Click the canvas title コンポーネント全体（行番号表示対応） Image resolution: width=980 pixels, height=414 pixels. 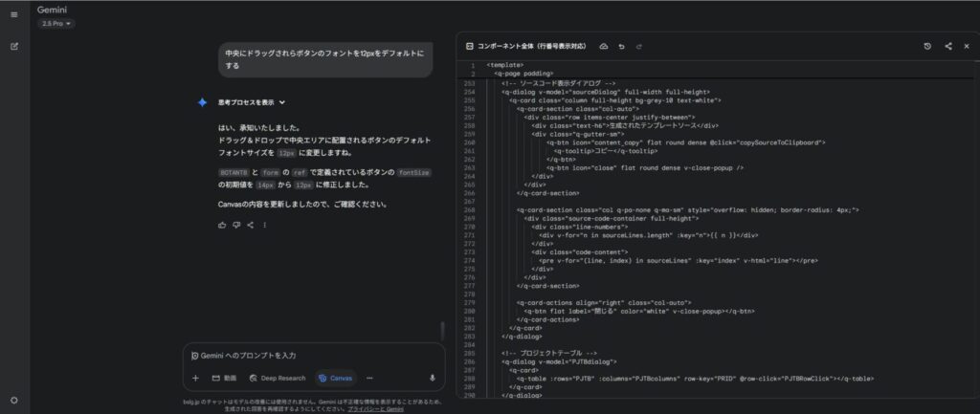pyautogui.click(x=532, y=46)
